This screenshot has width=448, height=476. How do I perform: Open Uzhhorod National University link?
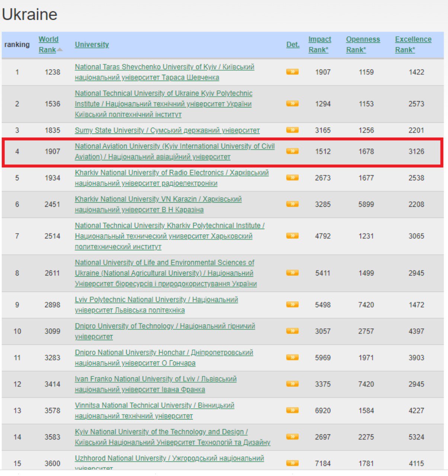(169, 461)
